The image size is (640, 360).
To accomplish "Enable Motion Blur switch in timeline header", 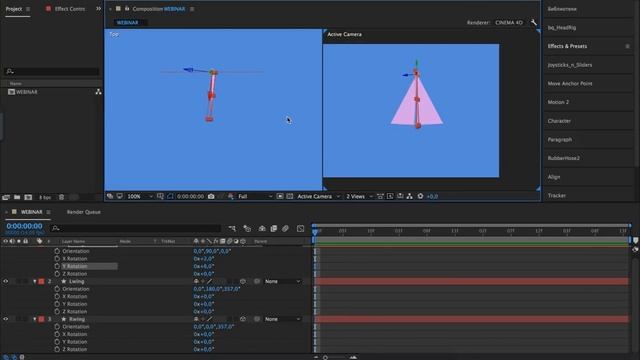I will 285,229.
